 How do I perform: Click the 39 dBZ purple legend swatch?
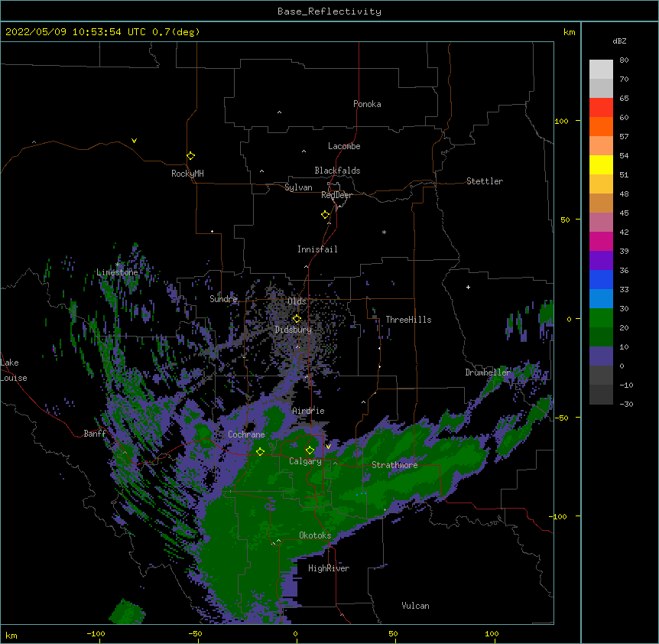click(x=601, y=261)
